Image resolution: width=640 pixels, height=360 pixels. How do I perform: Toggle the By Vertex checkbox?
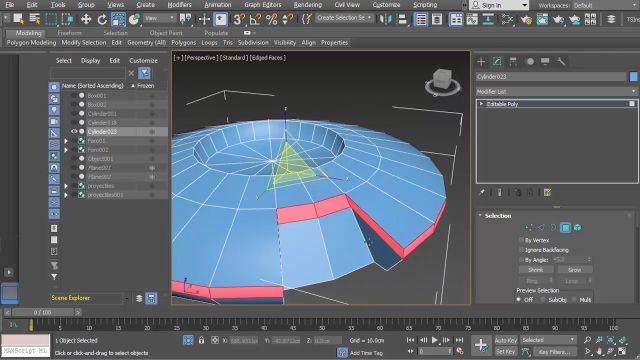521,240
